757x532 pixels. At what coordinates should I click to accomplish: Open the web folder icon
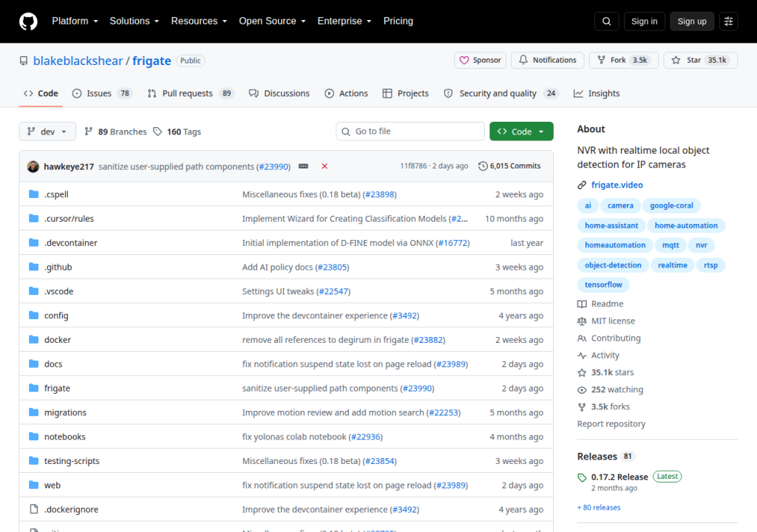tap(33, 485)
